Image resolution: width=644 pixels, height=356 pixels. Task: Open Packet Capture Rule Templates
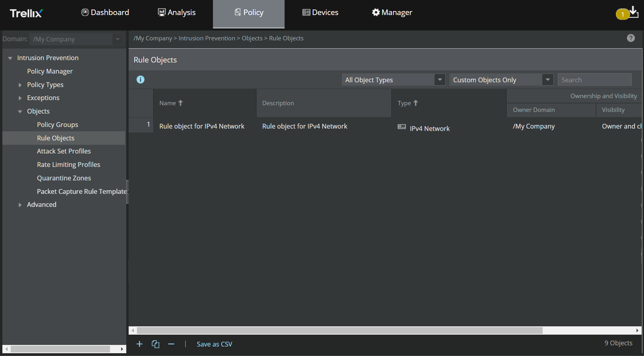click(x=82, y=191)
